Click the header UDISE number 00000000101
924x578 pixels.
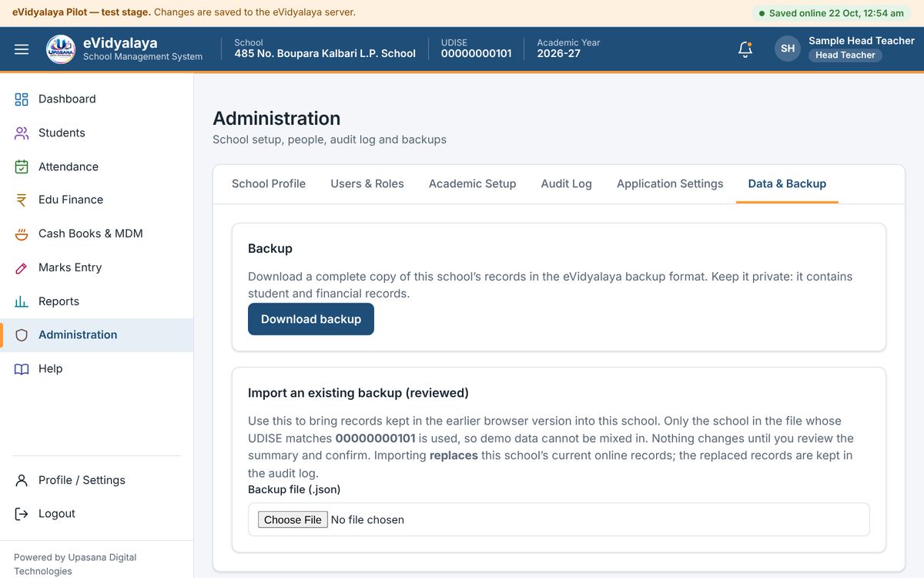click(x=477, y=53)
